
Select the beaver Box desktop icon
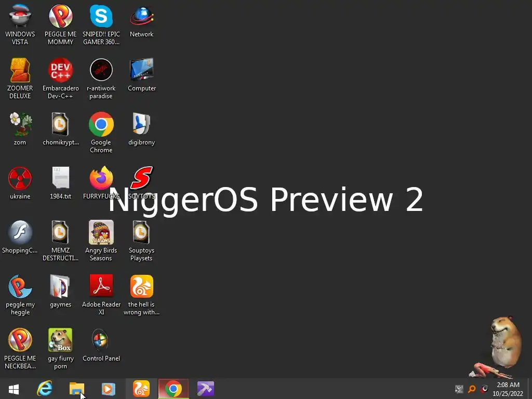pos(60,349)
